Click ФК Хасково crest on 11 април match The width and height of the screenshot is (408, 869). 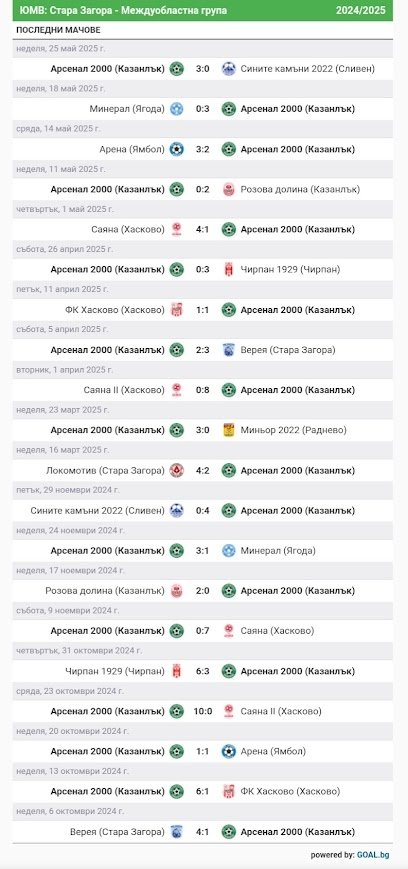pos(177,310)
